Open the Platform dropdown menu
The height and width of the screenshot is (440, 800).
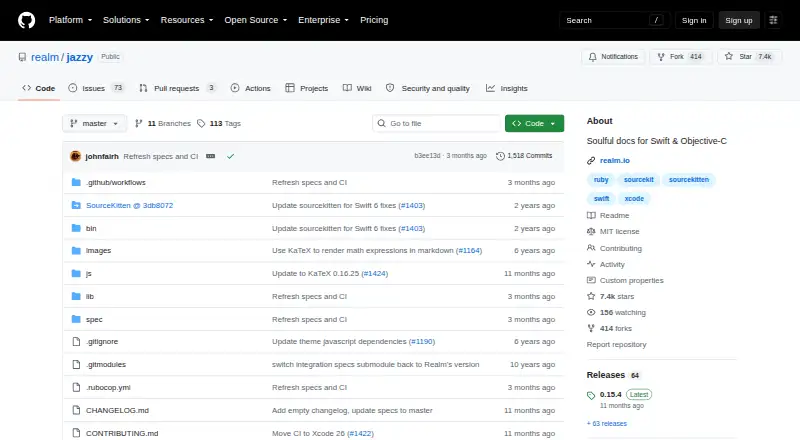[x=70, y=20]
